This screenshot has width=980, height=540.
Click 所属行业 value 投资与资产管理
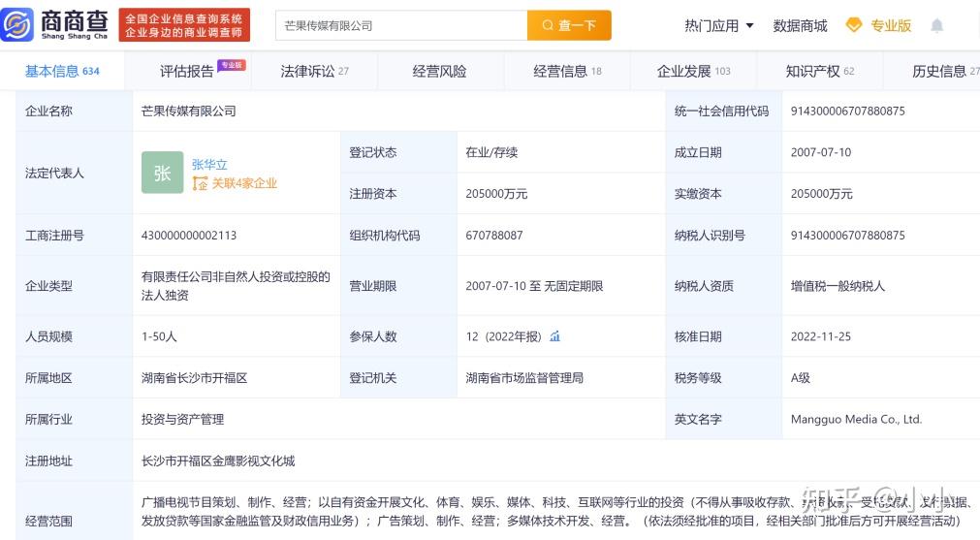click(182, 420)
